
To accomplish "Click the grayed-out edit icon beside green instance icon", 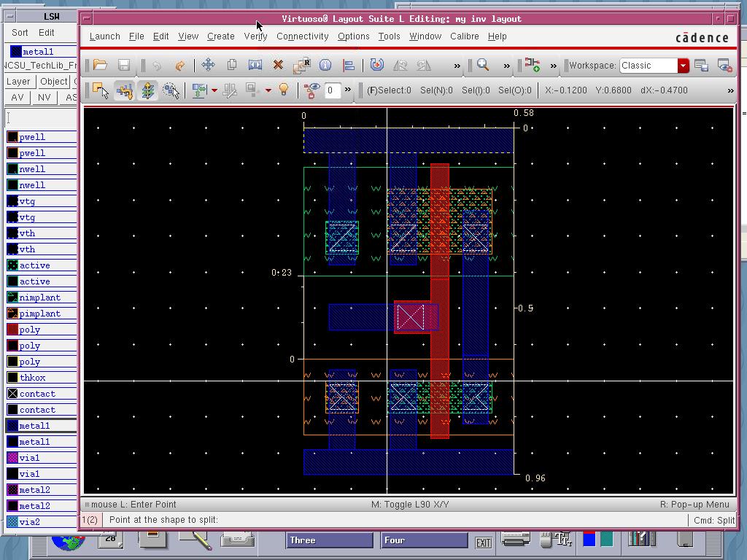I will 230,90.
